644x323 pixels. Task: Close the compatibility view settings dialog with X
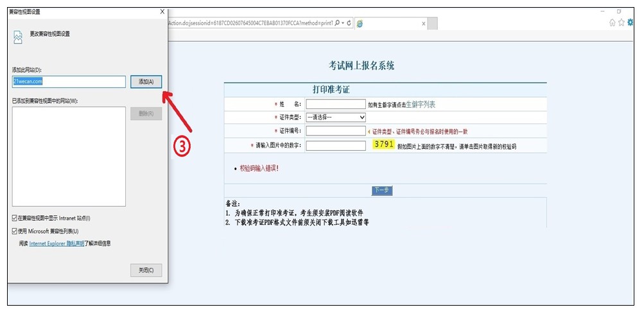click(x=162, y=12)
